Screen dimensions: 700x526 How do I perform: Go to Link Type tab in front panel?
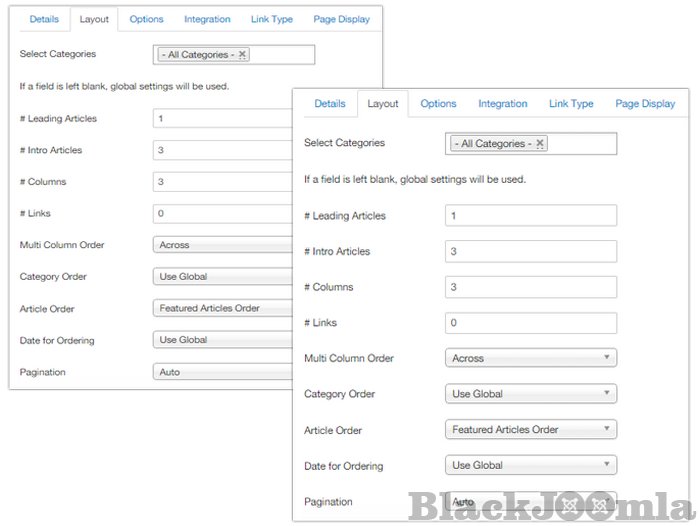point(571,104)
